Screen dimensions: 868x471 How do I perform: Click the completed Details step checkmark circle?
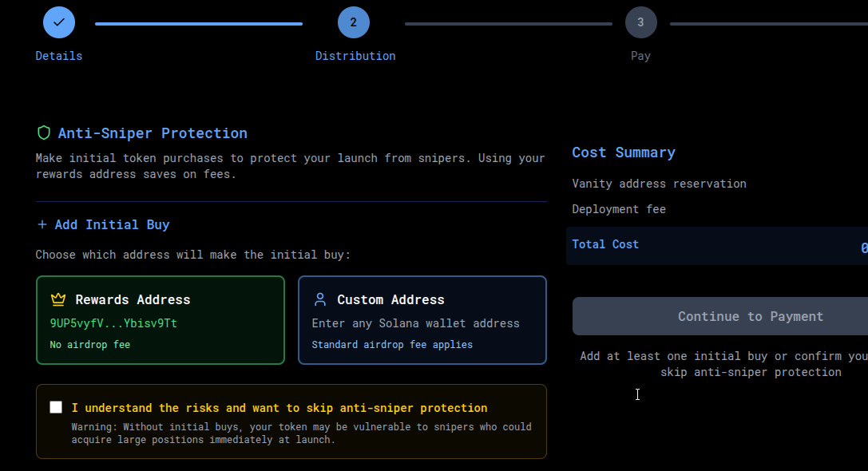coord(59,22)
